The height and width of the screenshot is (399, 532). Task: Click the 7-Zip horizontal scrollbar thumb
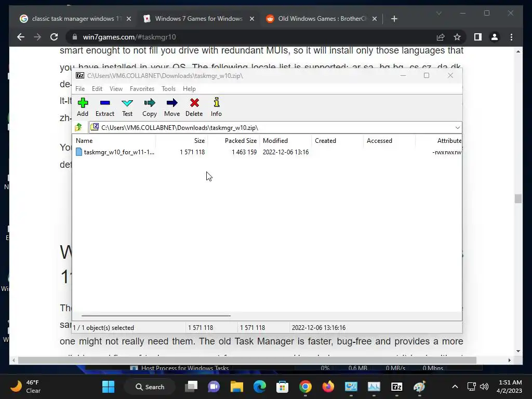[x=156, y=315]
